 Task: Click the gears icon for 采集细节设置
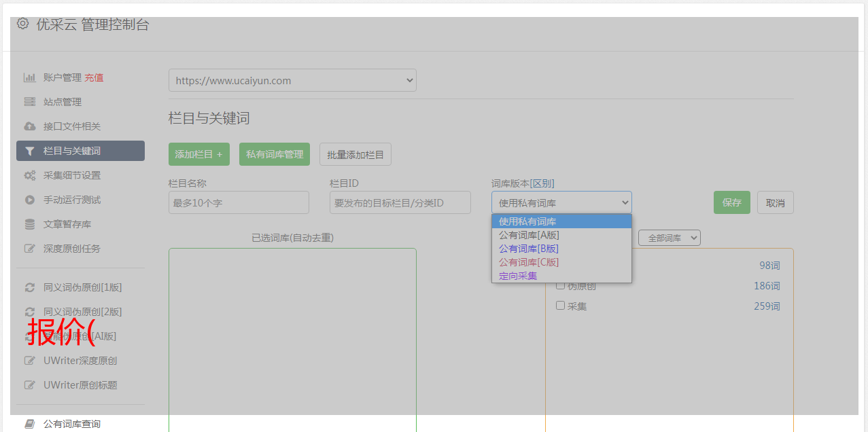(29, 175)
